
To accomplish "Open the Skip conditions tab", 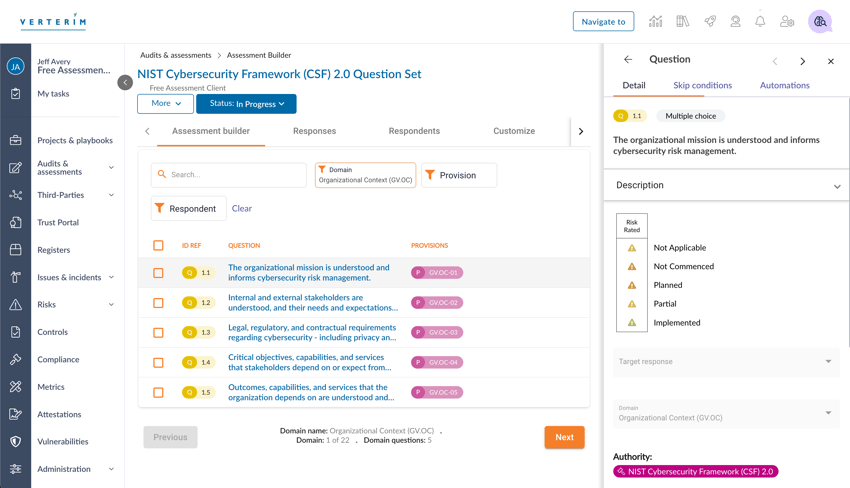I will (703, 86).
